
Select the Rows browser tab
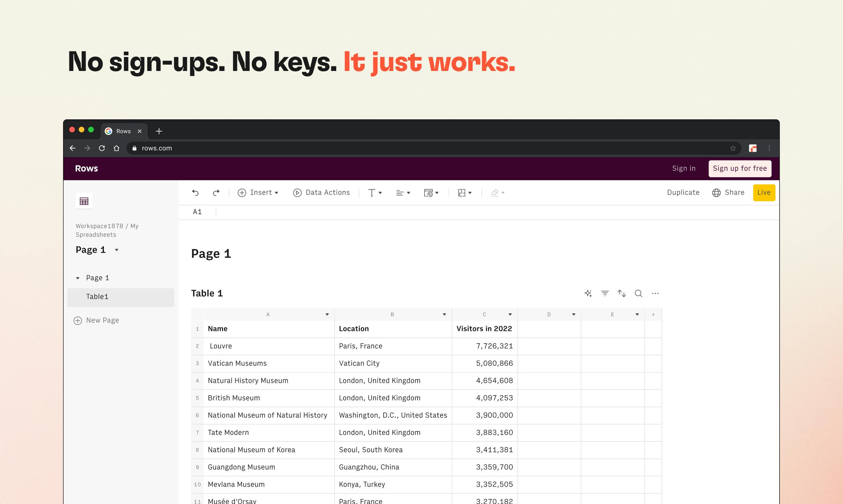[x=124, y=131]
